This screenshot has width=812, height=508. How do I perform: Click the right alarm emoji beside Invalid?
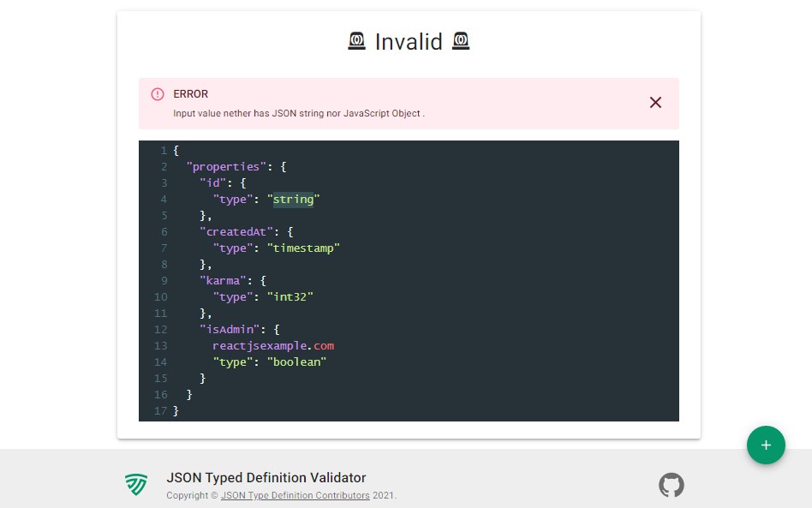click(x=460, y=40)
